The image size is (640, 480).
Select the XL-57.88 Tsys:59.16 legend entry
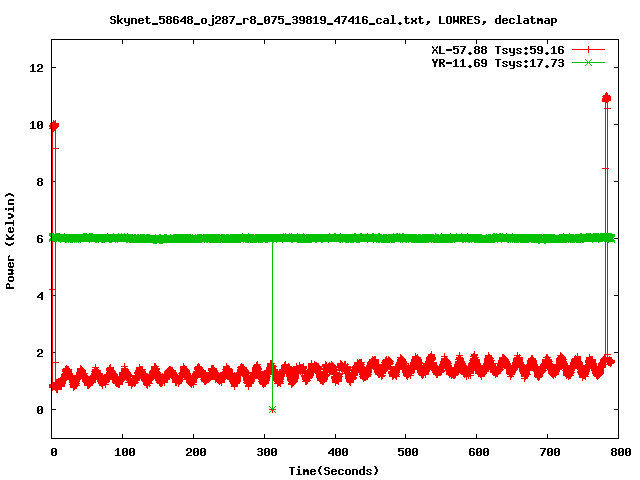[498, 50]
